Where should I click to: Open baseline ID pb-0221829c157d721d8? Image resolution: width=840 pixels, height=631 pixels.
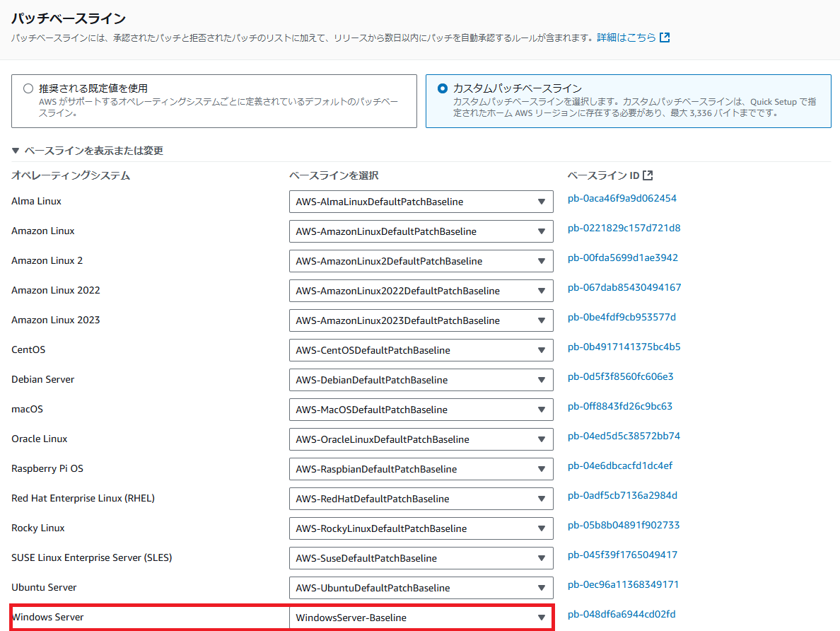click(x=624, y=228)
